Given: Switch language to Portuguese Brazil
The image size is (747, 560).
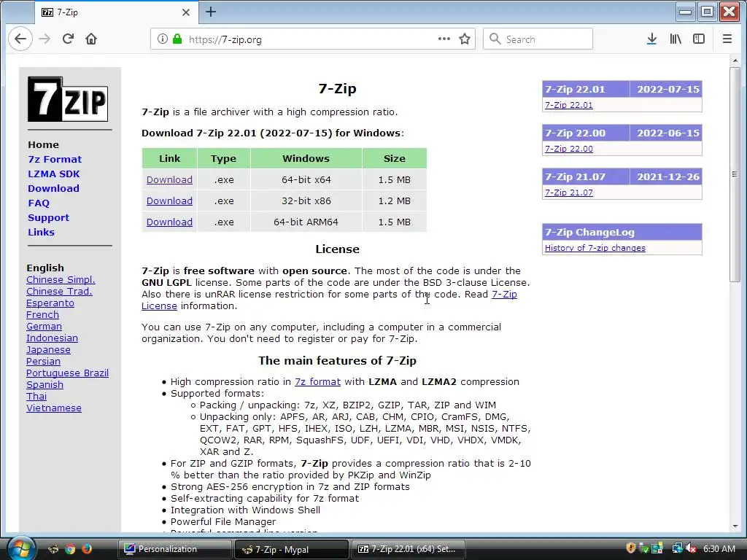Looking at the screenshot, I should 67,373.
